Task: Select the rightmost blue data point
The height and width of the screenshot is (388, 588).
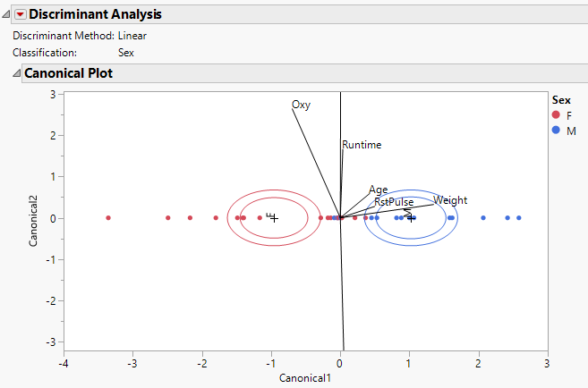Action: (x=518, y=218)
